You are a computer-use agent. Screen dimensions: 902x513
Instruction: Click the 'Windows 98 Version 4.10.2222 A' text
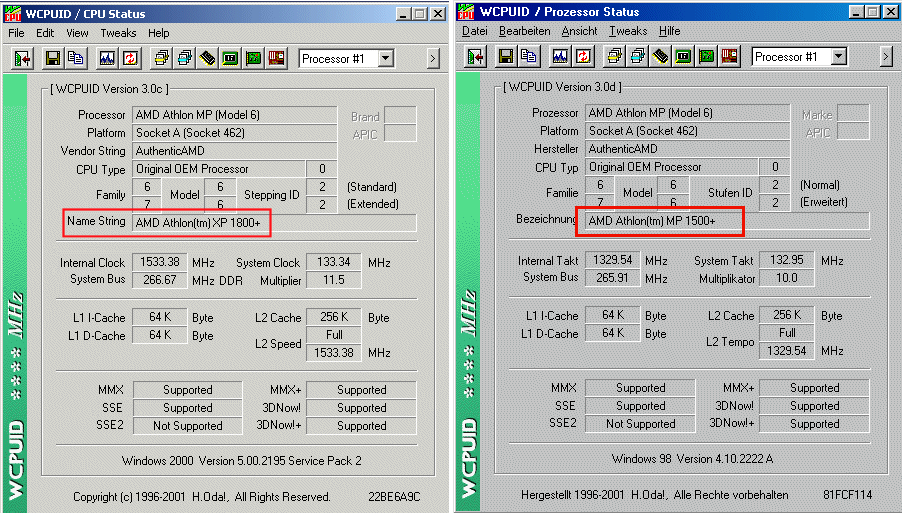(x=692, y=460)
